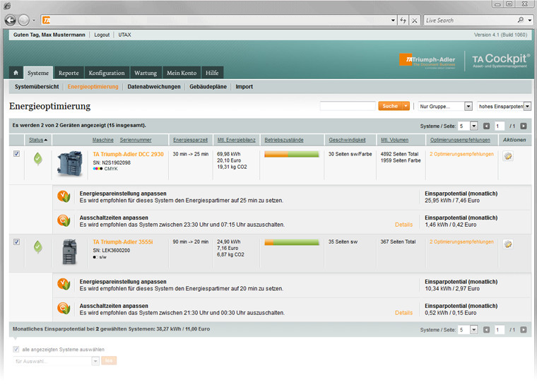Click the Logout link

(102, 35)
